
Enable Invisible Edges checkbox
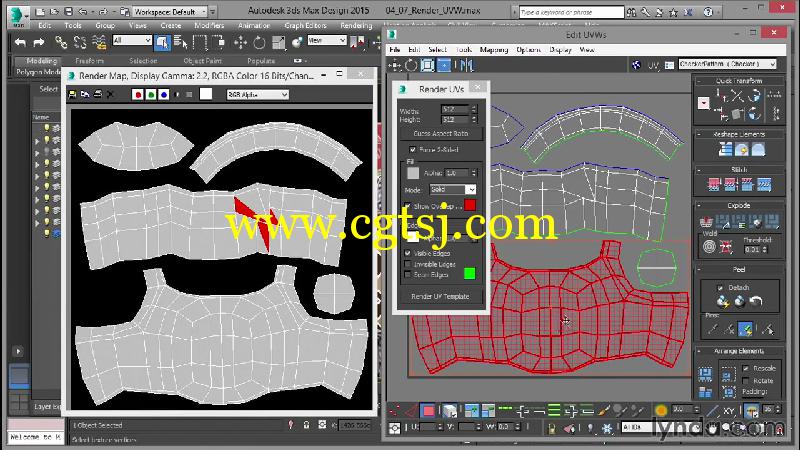click(x=407, y=264)
